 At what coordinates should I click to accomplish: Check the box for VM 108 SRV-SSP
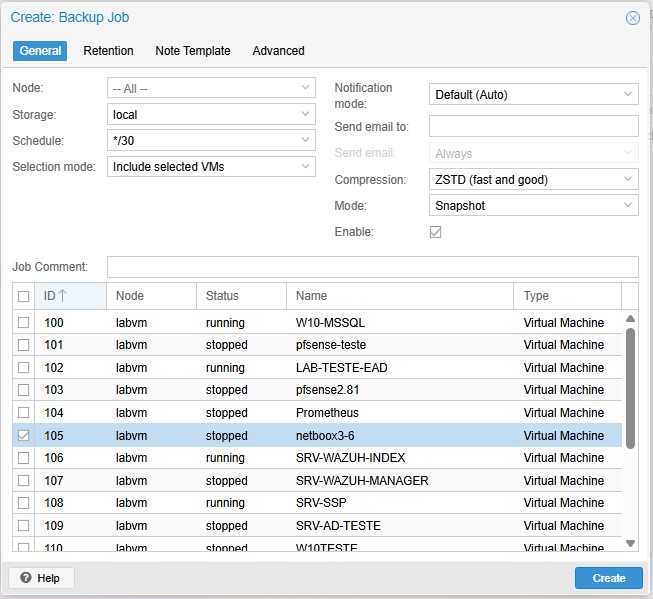(x=23, y=503)
